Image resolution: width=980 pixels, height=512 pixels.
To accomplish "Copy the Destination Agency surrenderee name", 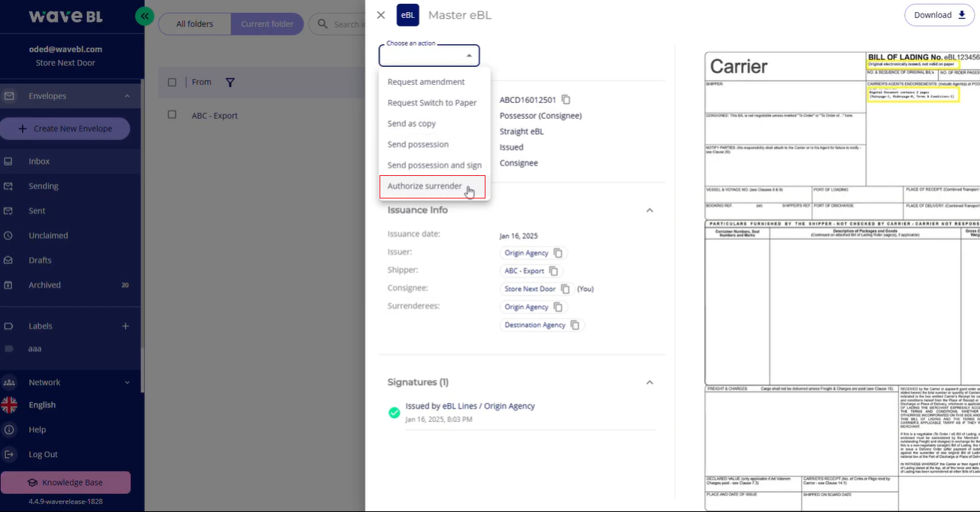I will 575,325.
